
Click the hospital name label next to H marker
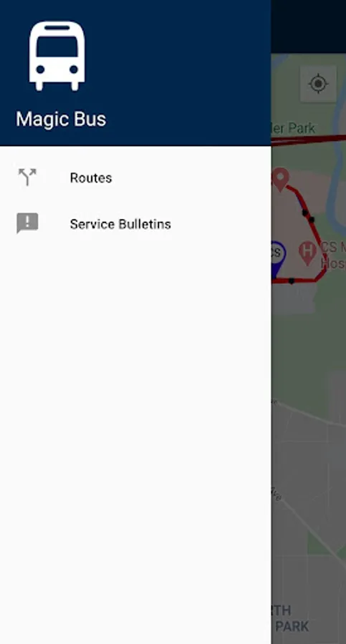[333, 255]
